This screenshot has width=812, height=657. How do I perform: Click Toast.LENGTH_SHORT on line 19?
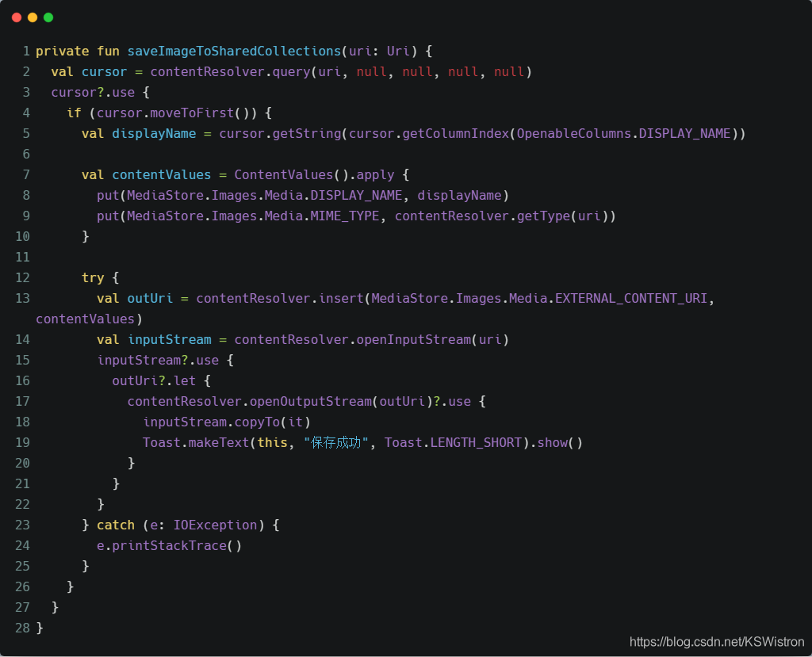tap(453, 443)
